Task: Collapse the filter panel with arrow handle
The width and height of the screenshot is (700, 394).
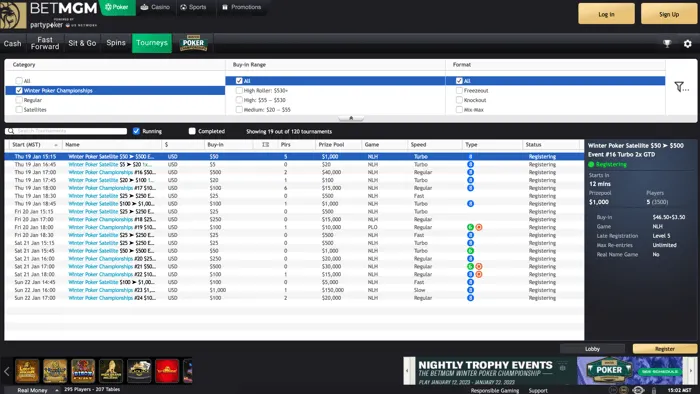Action: pos(351,118)
